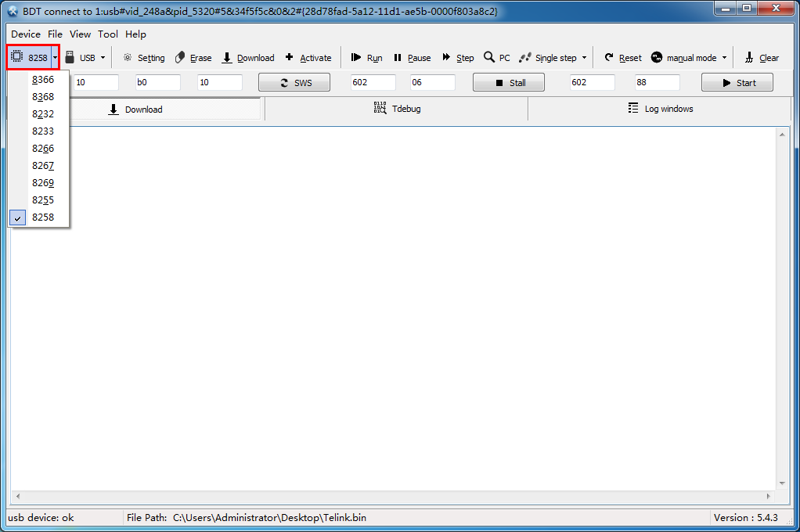Open the Device menu
The width and height of the screenshot is (800, 532).
(x=26, y=34)
